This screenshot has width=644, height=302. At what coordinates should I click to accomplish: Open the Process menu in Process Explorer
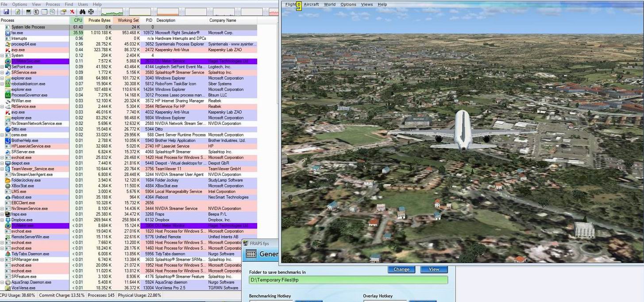53,4
